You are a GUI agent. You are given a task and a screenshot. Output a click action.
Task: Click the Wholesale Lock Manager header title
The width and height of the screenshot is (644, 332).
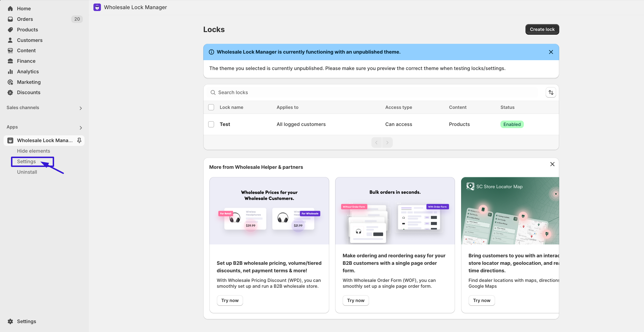[x=135, y=7]
